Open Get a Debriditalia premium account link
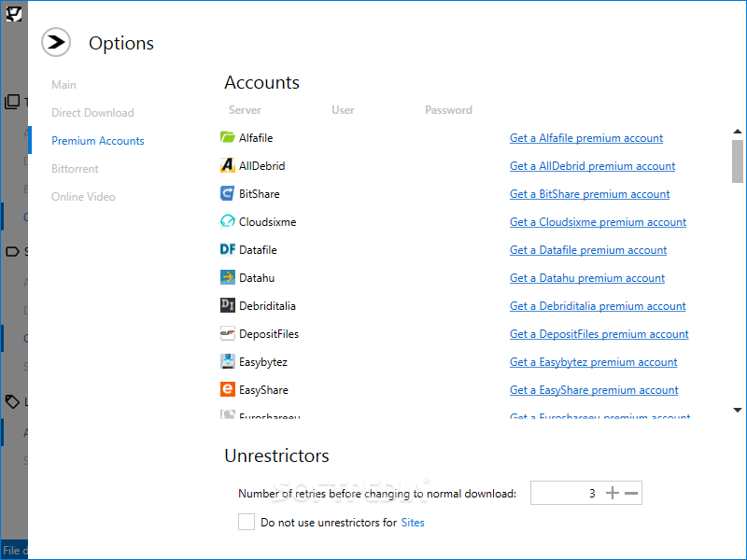 [x=598, y=306]
